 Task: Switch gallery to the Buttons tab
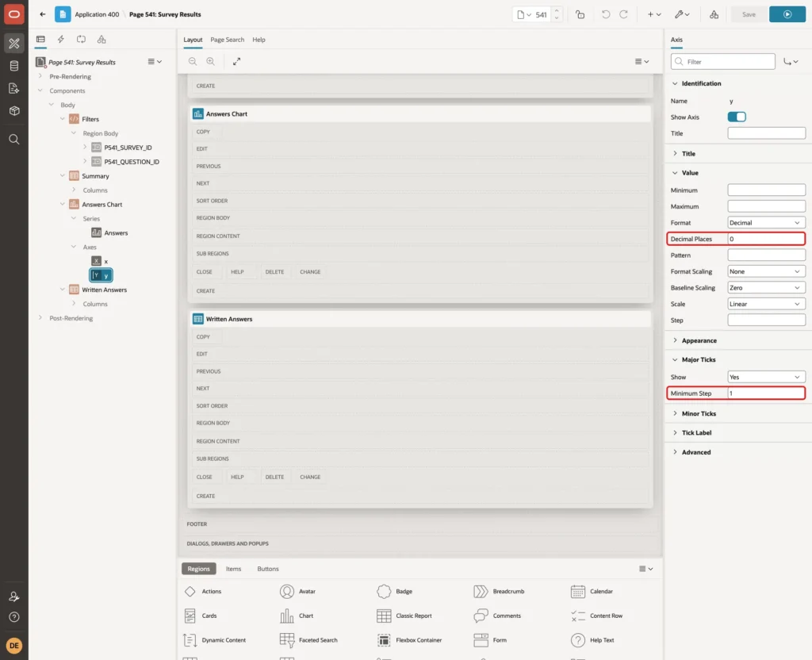[x=268, y=569]
